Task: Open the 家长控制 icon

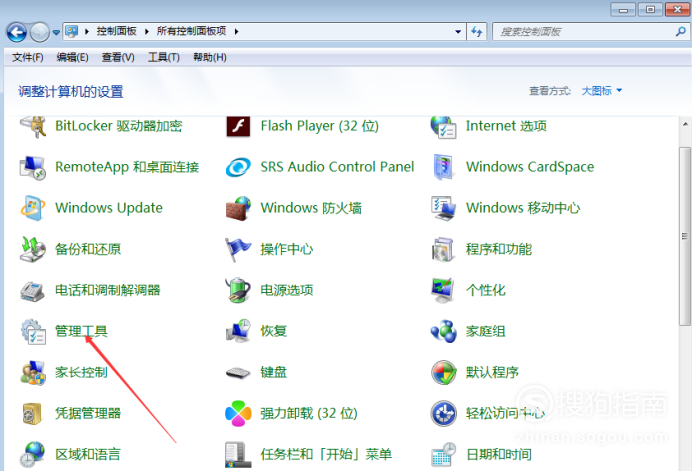Action: point(33,373)
